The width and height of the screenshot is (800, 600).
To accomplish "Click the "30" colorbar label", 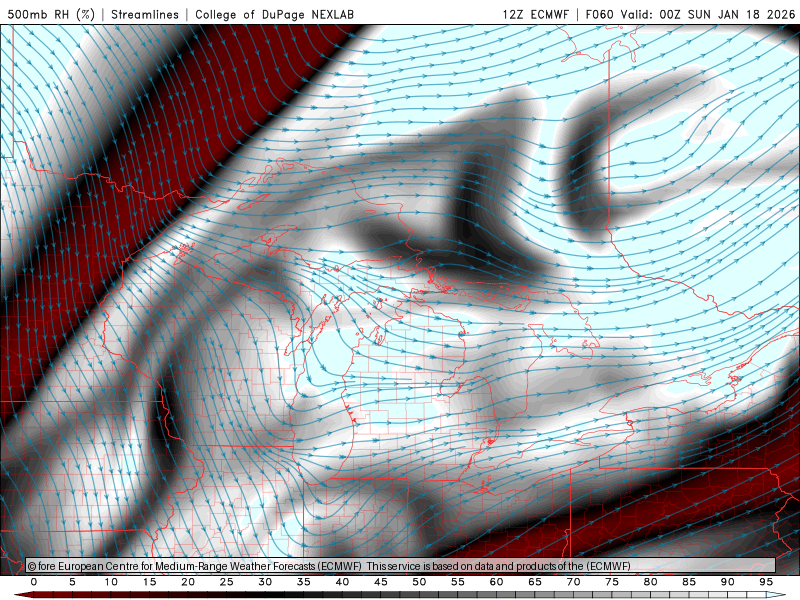I will [x=265, y=582].
